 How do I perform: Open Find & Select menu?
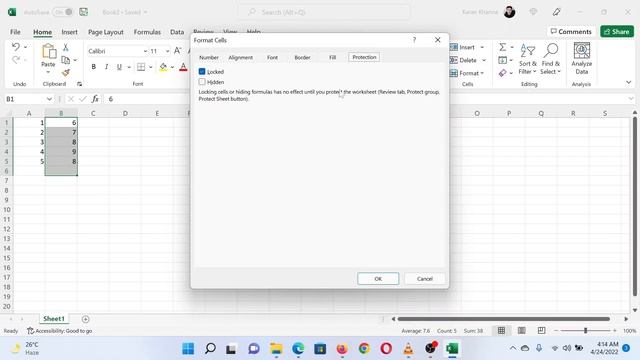pyautogui.click(x=551, y=60)
